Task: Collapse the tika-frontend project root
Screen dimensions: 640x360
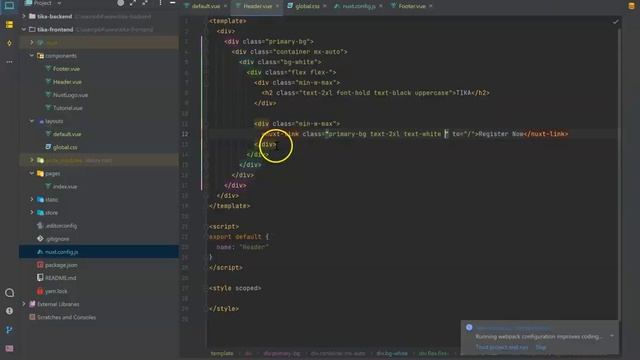Action: [x=24, y=29]
